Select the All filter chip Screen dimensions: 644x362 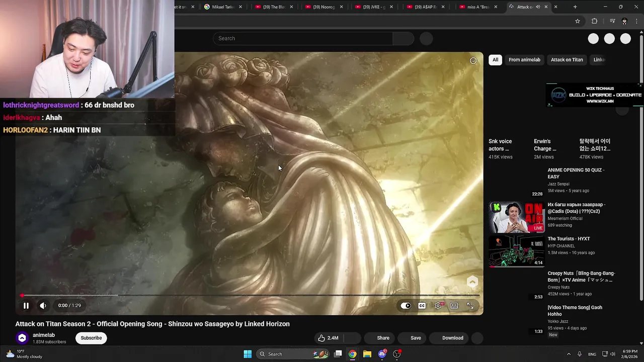coord(495,60)
